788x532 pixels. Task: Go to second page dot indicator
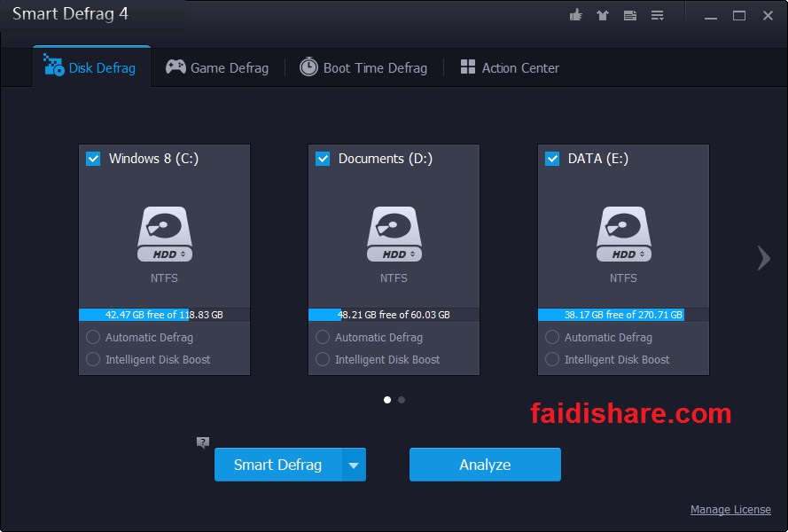402,400
